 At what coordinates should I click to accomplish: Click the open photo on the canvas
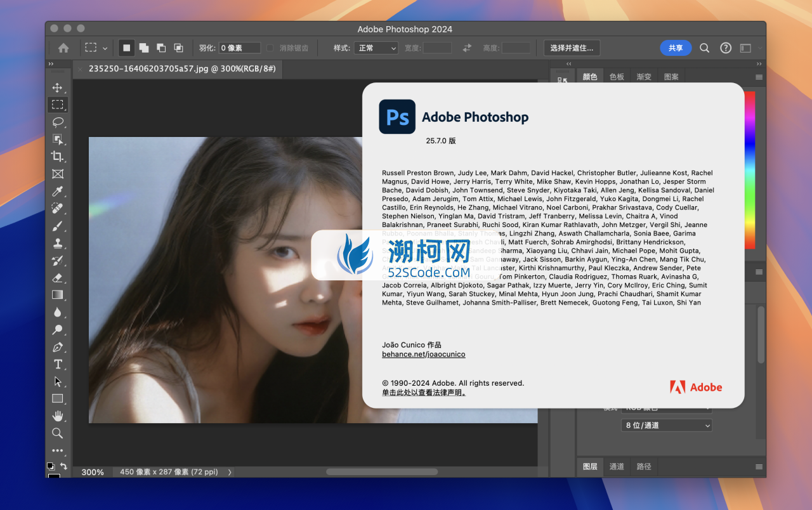point(225,280)
